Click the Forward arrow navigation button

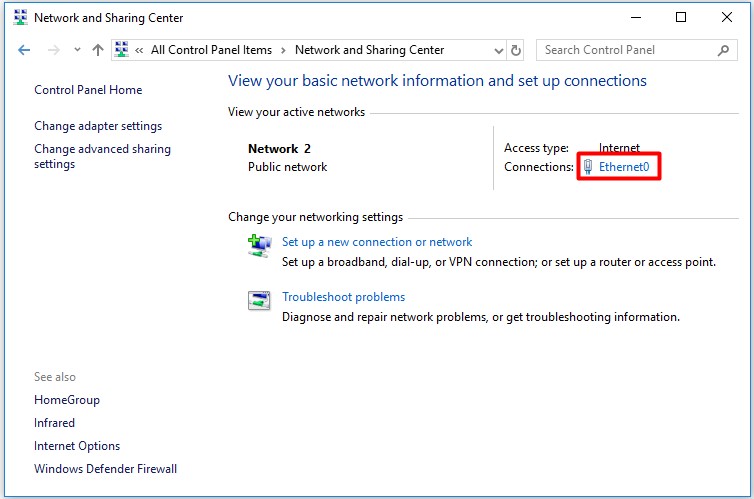tap(53, 50)
